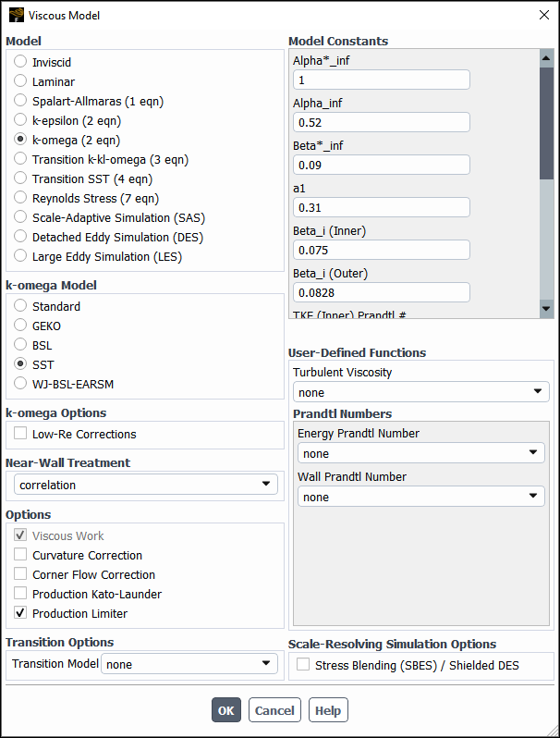
Task: Open Turbulent Viscosity UDF dropdown
Action: pos(420,392)
